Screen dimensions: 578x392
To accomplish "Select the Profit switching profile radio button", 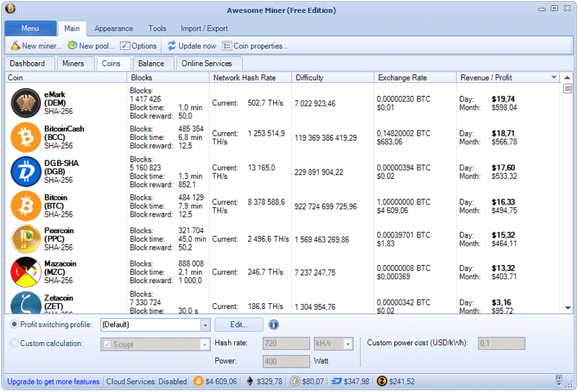I will [x=14, y=325].
